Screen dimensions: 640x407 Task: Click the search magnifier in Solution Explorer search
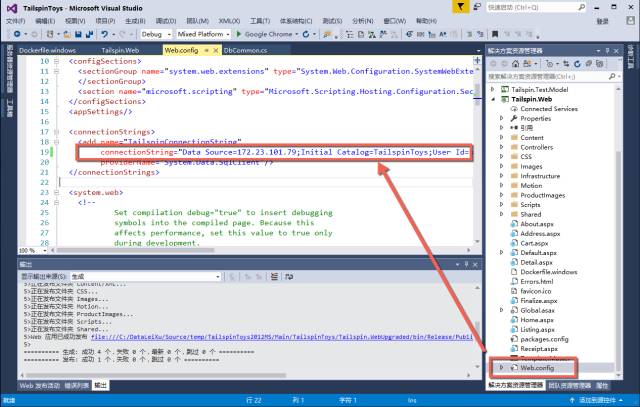pos(612,76)
